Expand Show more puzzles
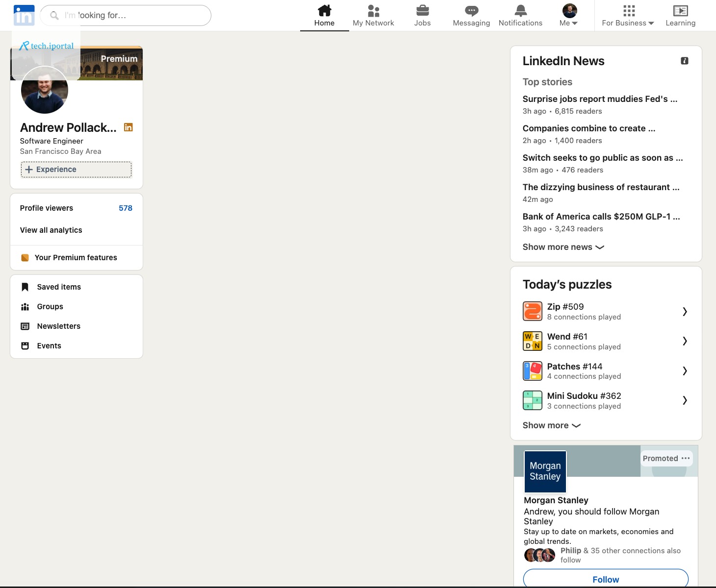Screen dimensions: 716x588 click(551, 425)
